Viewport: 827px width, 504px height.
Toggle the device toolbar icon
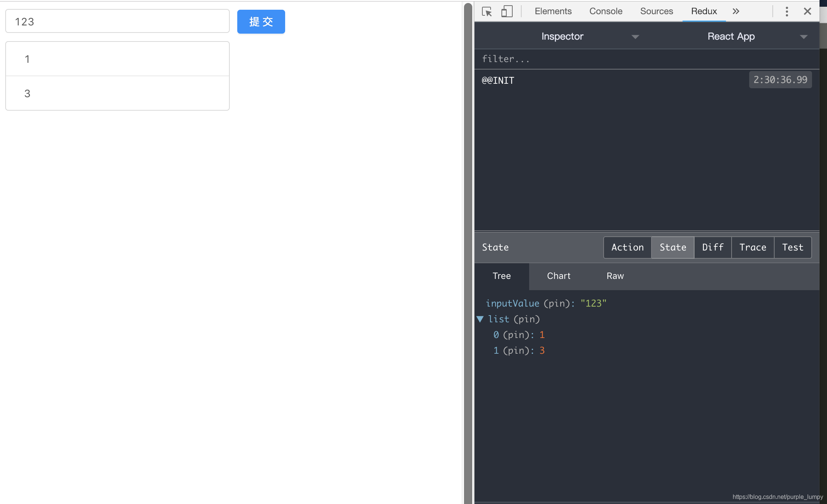coord(507,12)
